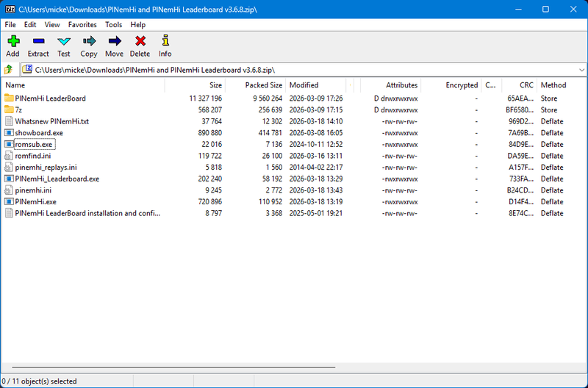
Task: Select PINemHi LeaderBoard installation and confi... name
Action: coord(87,213)
